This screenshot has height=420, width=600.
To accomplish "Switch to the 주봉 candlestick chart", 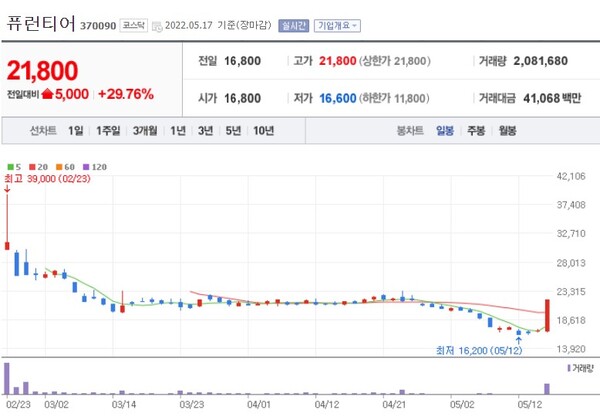I will pos(476,131).
